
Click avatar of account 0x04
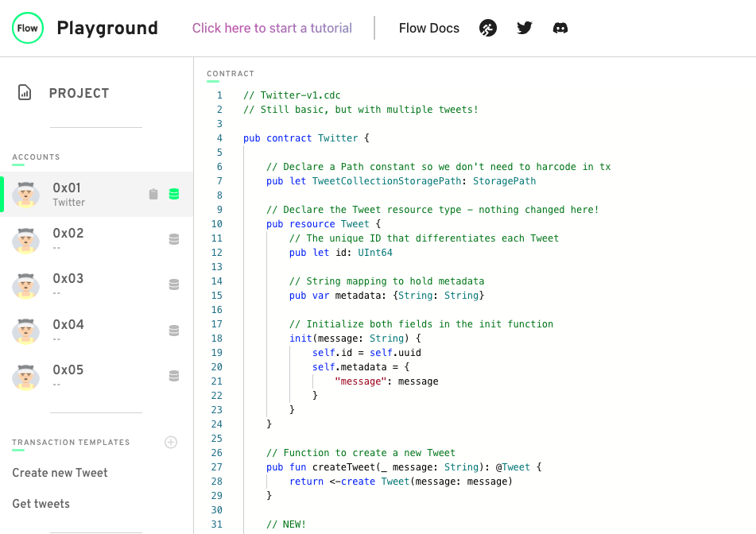[26, 331]
